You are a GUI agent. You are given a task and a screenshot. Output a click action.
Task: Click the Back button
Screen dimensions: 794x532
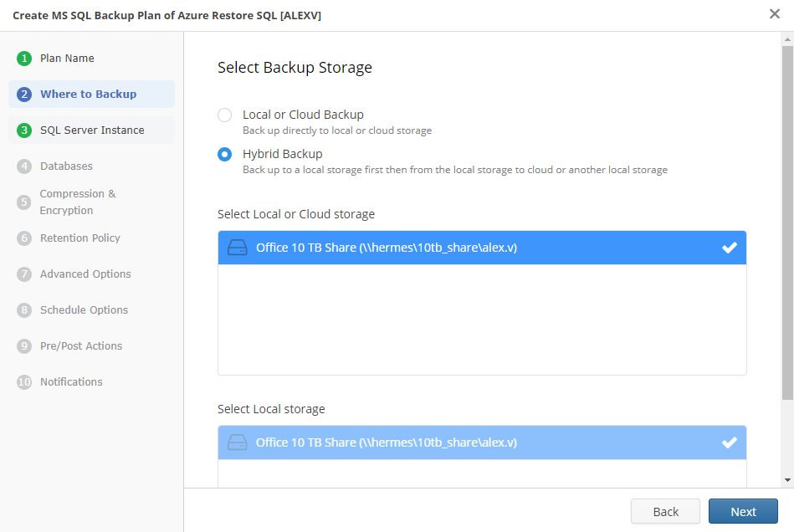pos(665,511)
